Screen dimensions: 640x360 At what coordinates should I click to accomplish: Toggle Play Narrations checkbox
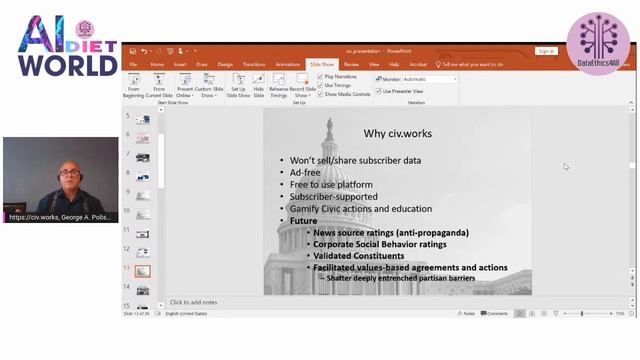[320, 76]
